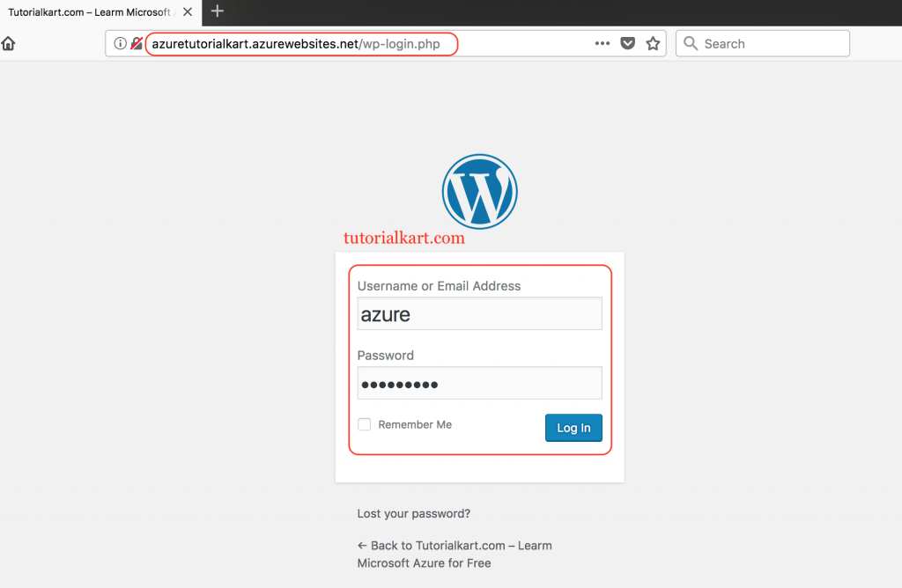Open a new browser tab with the plus button

[217, 13]
